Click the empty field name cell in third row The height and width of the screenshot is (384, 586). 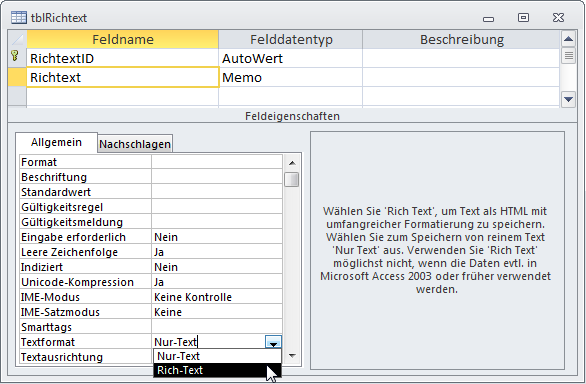click(x=123, y=97)
